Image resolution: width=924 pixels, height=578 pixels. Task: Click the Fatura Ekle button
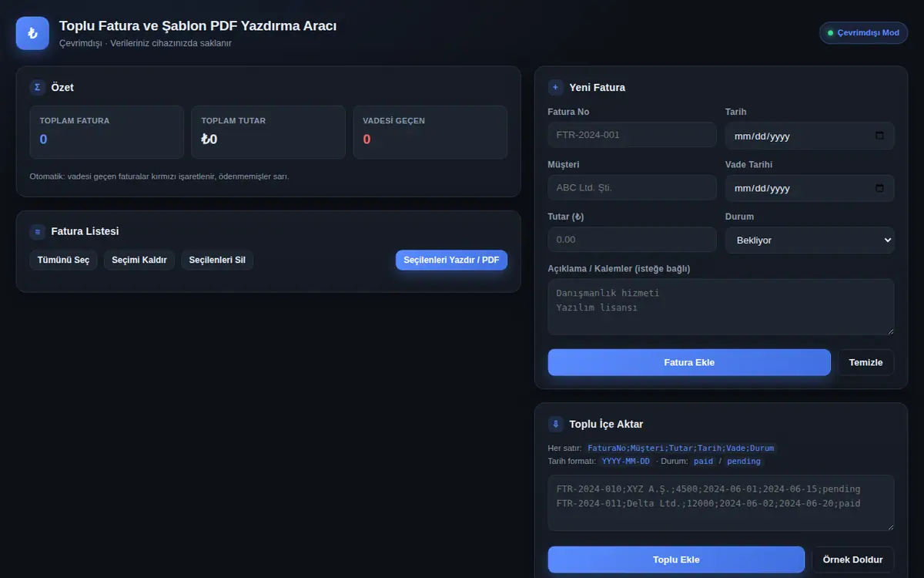pos(689,362)
